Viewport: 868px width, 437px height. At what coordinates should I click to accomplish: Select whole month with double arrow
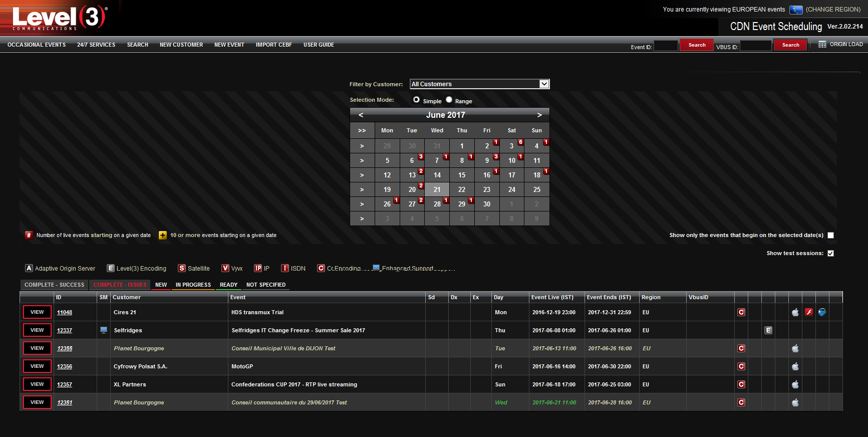(362, 130)
